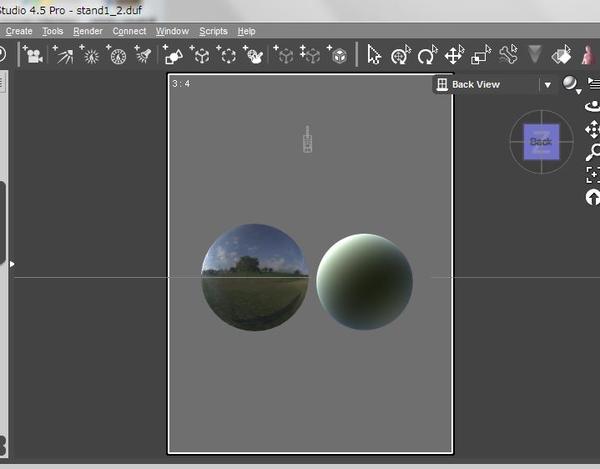Click the greyed-out triangle tool icon
The height and width of the screenshot is (469, 600).
click(535, 54)
